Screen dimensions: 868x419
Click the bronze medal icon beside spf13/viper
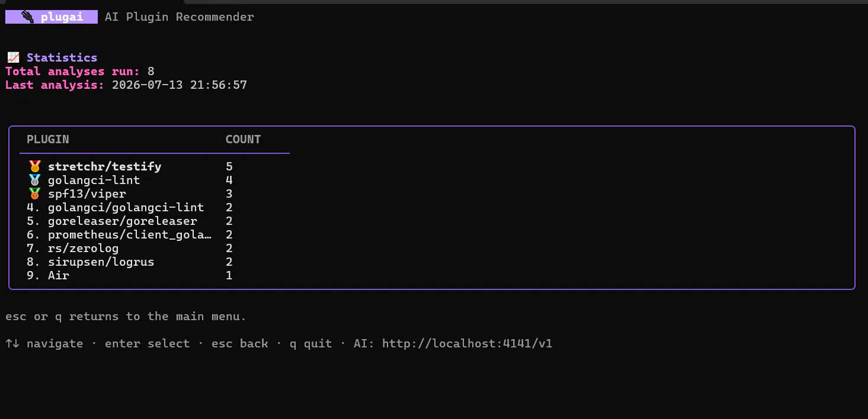[x=35, y=194]
